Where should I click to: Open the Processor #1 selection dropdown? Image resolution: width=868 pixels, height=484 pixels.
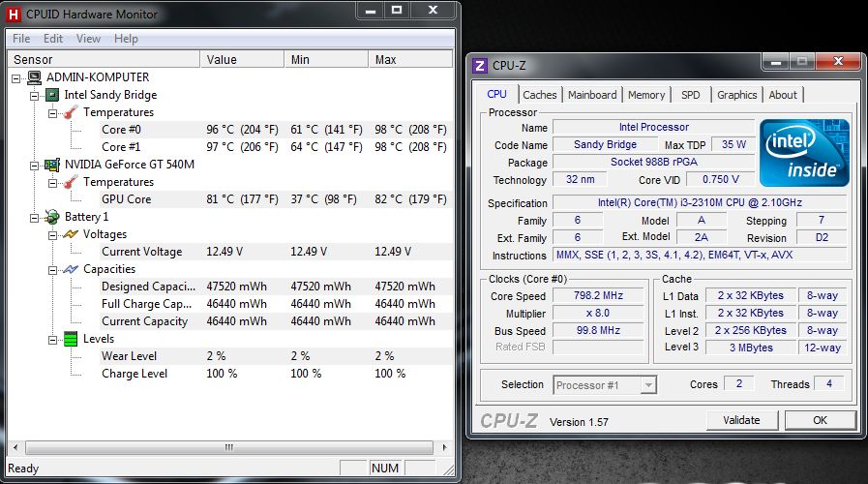tap(647, 385)
